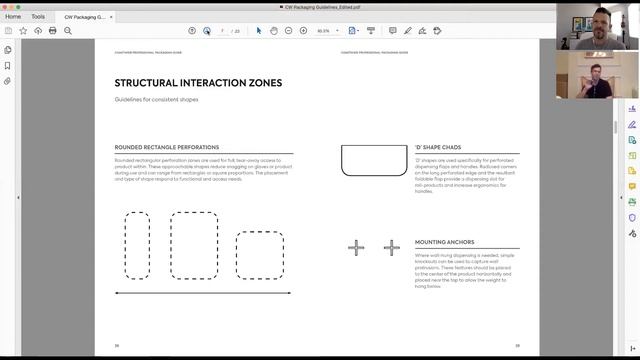Upload the file to the cloud

tap(38, 31)
